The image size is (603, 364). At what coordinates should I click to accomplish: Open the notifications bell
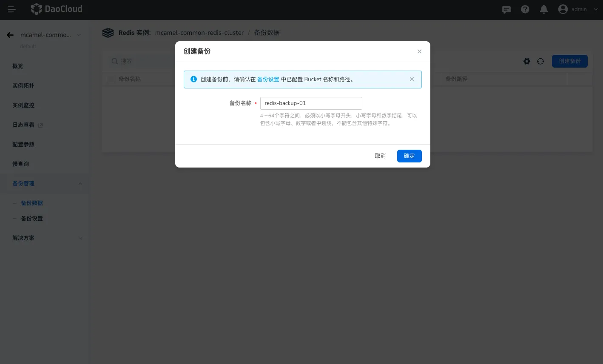[543, 9]
